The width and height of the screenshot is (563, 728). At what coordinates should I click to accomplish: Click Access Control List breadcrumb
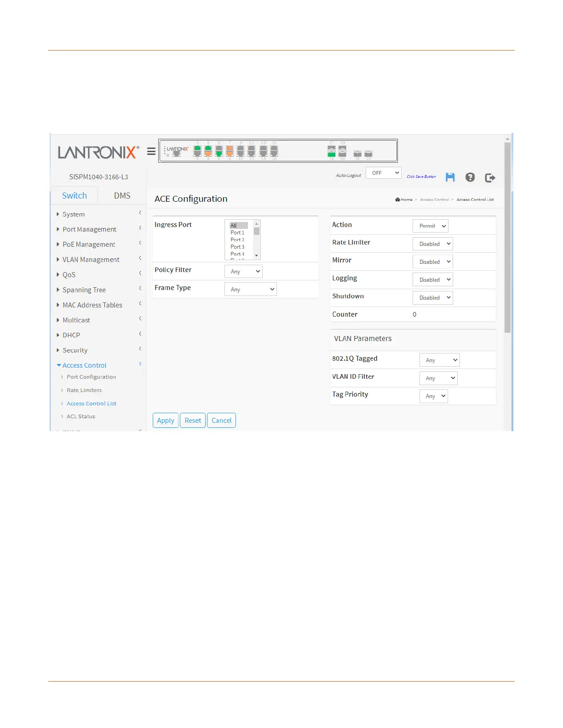coord(475,199)
